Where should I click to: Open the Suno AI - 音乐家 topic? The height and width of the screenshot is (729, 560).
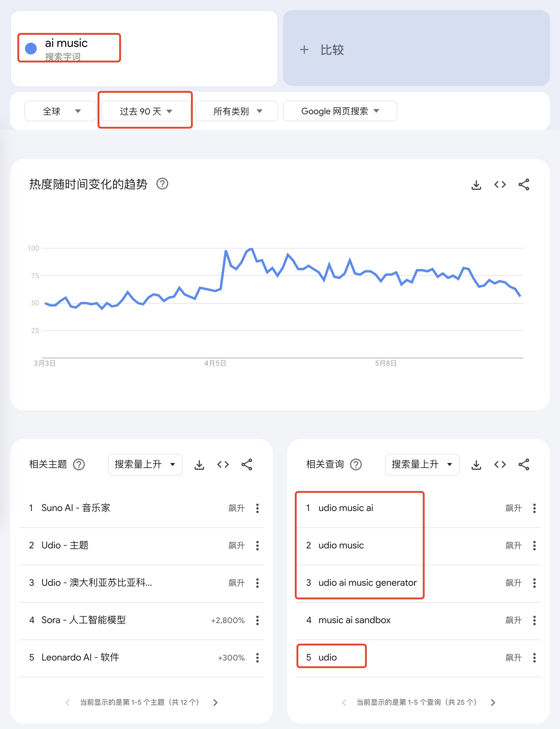click(x=76, y=508)
